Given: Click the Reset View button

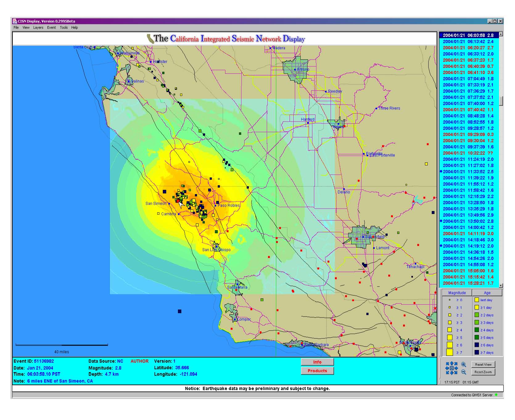Looking at the screenshot, I should point(483,364).
